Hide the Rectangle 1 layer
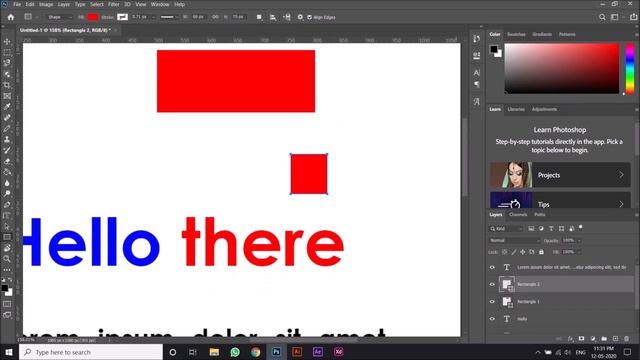 point(492,302)
